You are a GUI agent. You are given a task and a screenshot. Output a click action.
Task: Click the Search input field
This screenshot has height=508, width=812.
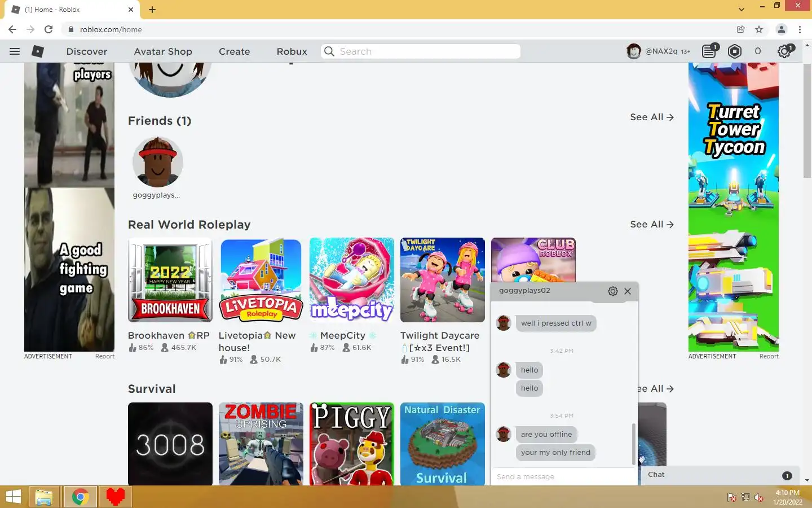point(421,51)
